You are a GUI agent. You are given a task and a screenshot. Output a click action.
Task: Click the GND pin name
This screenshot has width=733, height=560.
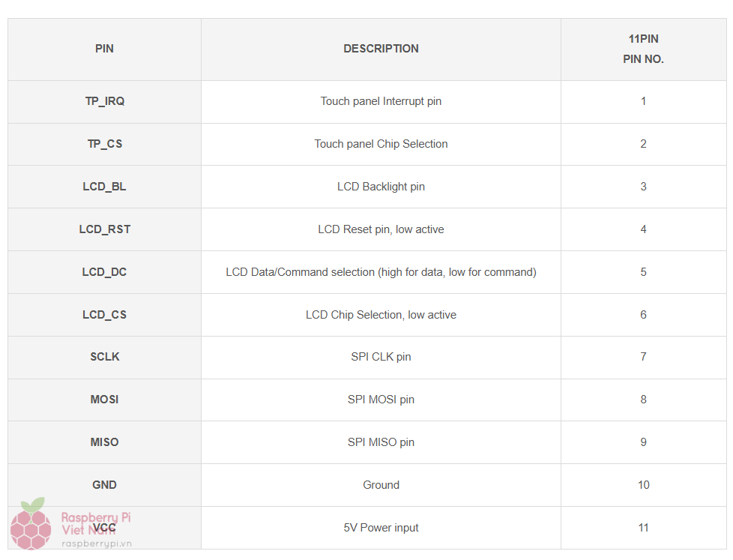[x=105, y=485]
